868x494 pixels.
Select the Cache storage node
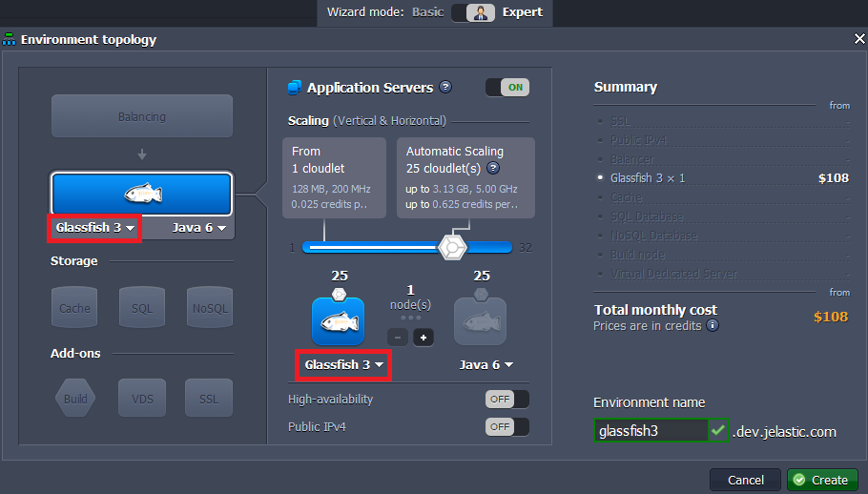(x=74, y=308)
